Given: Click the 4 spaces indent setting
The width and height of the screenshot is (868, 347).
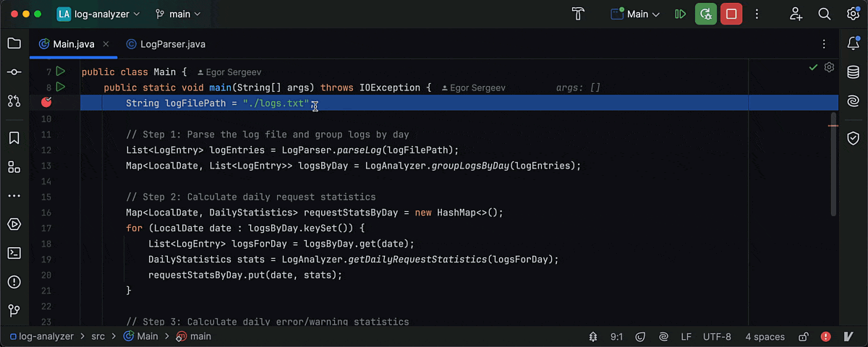Looking at the screenshot, I should coord(765,336).
